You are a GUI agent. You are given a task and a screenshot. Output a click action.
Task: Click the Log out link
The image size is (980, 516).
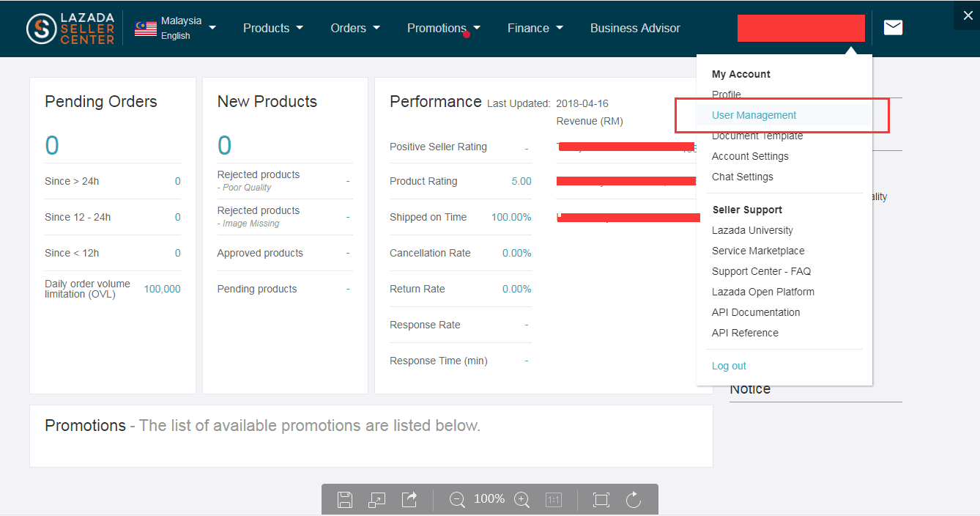click(729, 366)
